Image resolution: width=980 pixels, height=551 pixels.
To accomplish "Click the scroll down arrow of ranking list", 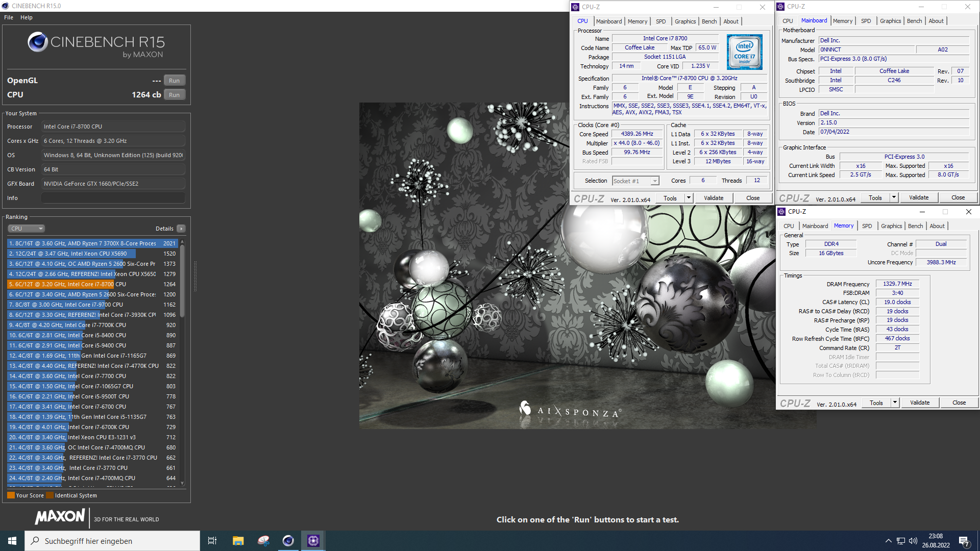I will coord(182,483).
